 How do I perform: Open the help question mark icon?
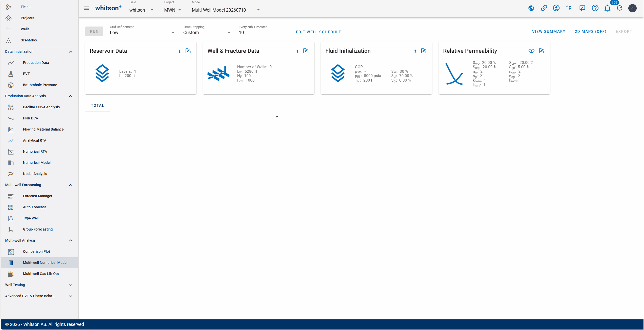(595, 8)
